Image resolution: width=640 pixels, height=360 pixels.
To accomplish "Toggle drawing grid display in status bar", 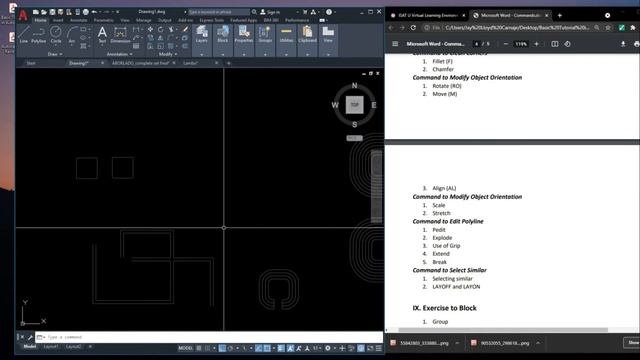I will [199, 348].
